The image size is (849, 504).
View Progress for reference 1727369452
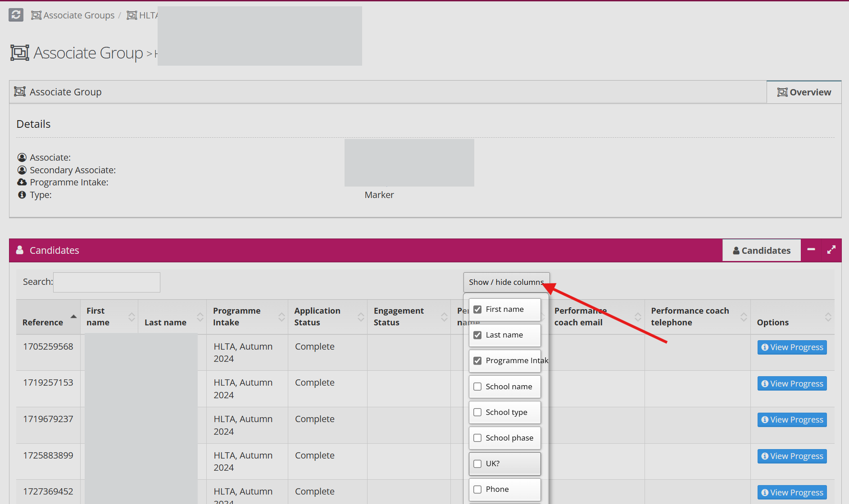pyautogui.click(x=792, y=493)
